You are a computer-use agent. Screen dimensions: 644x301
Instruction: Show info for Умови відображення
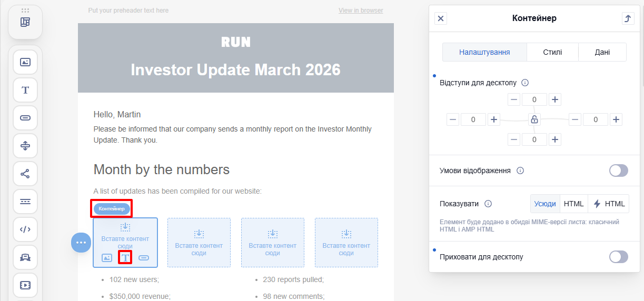point(520,170)
